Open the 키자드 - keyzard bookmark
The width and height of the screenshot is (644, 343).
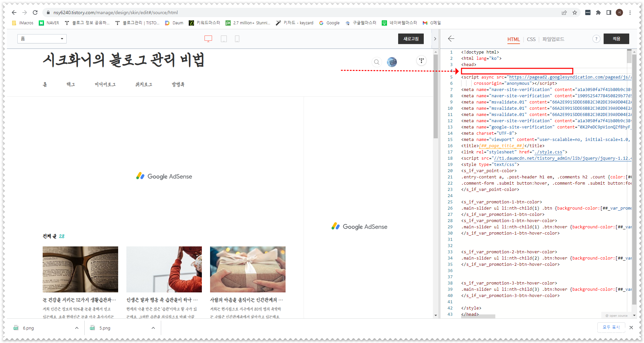click(294, 23)
